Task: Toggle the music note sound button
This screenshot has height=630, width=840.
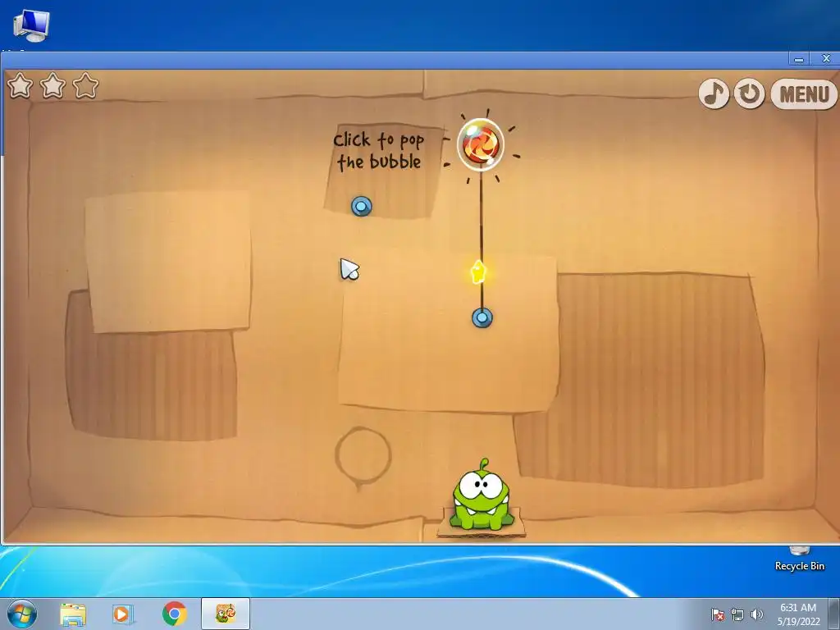Action: (x=714, y=94)
